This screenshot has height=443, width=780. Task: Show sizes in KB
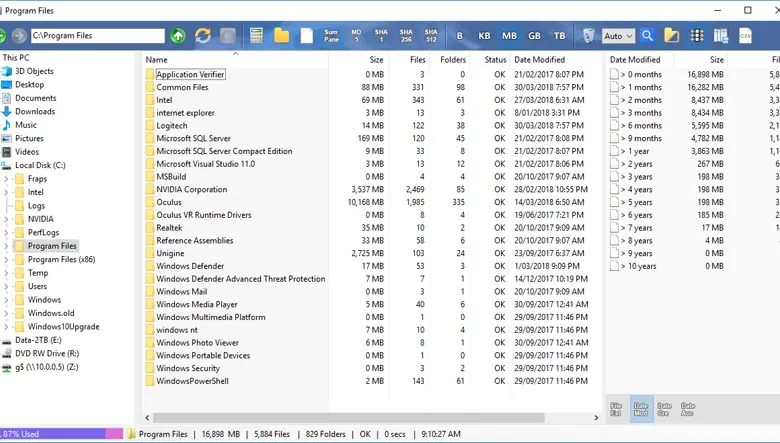click(x=484, y=36)
